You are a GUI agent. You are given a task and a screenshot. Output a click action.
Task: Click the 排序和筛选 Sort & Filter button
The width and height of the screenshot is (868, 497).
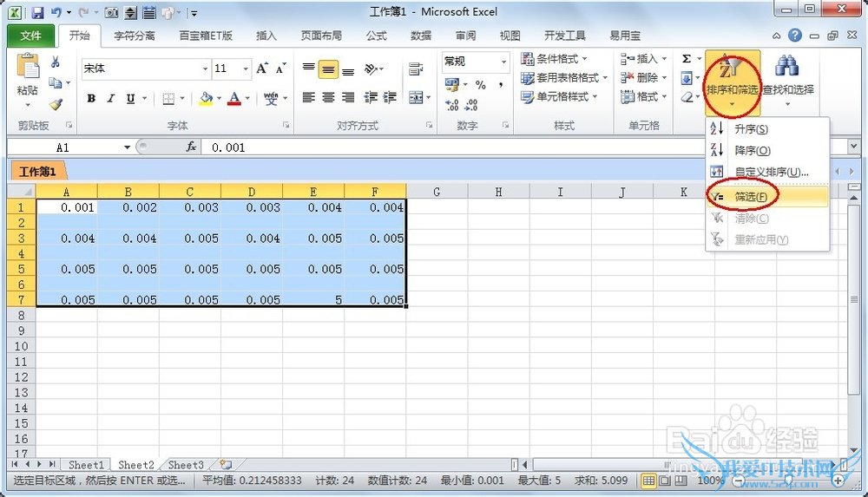tap(732, 83)
